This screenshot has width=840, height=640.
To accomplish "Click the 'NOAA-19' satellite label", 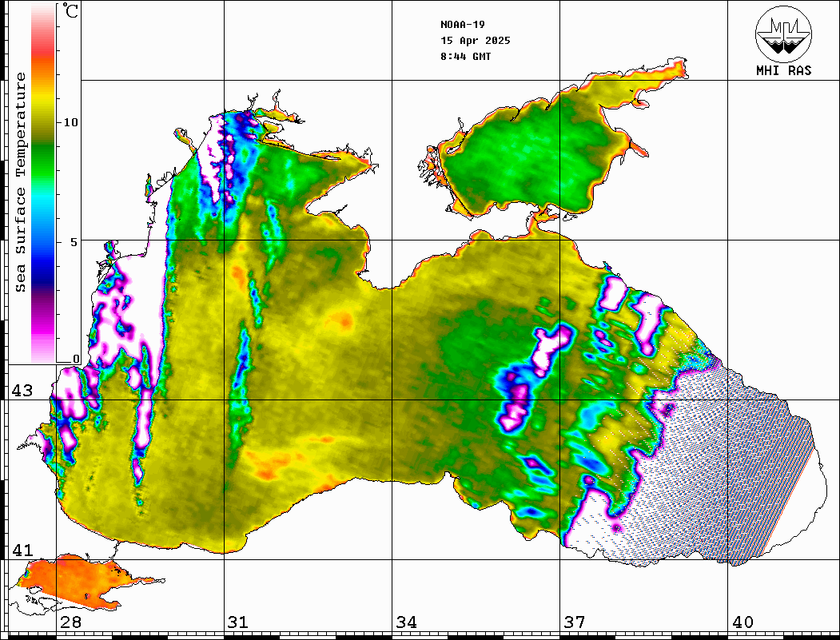I will (x=462, y=25).
